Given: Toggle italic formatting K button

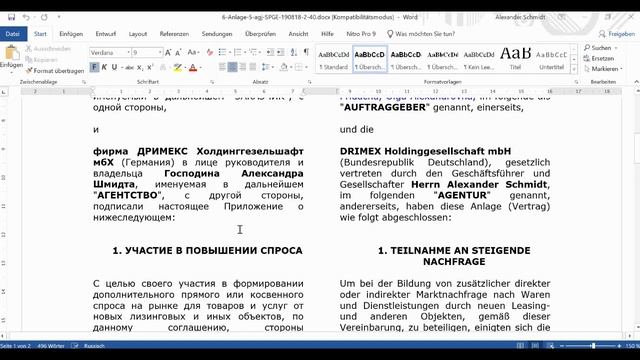Looking at the screenshot, I should (104, 67).
